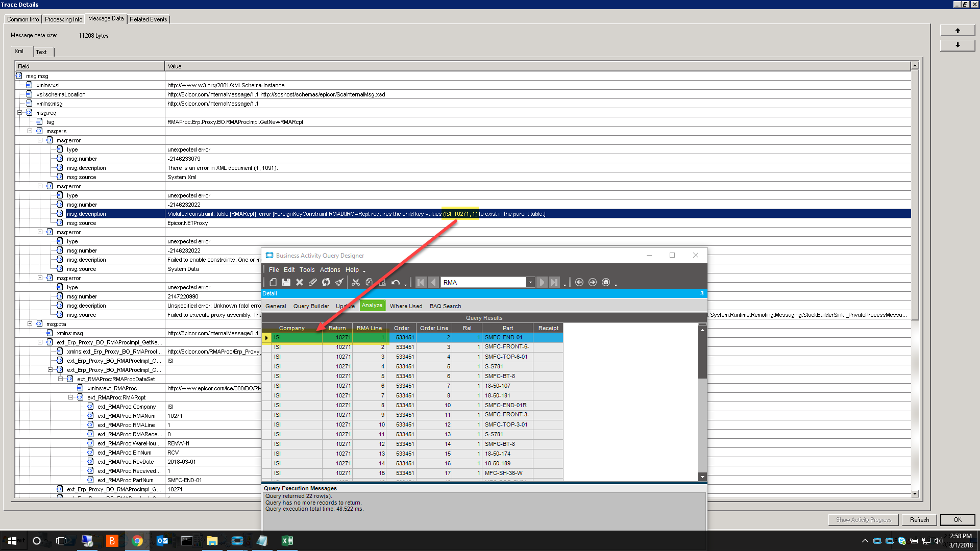Open the RMA query ID dropdown arrow
The image size is (980, 551).
[x=530, y=282]
